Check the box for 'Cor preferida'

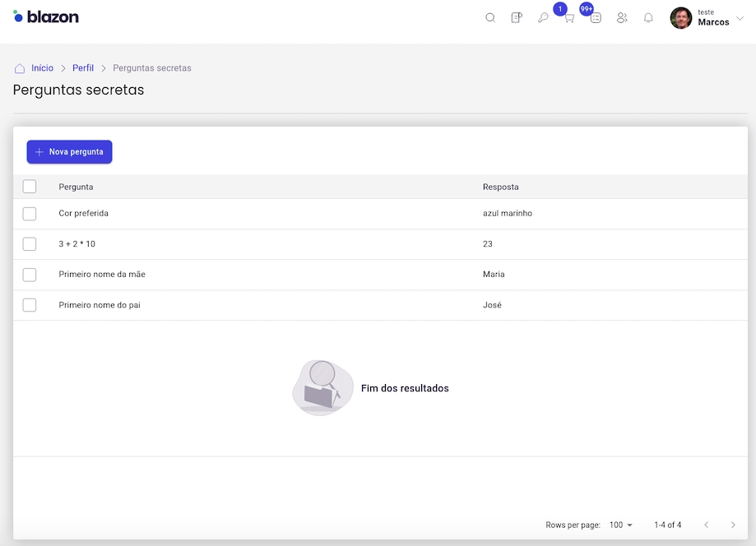[30, 214]
